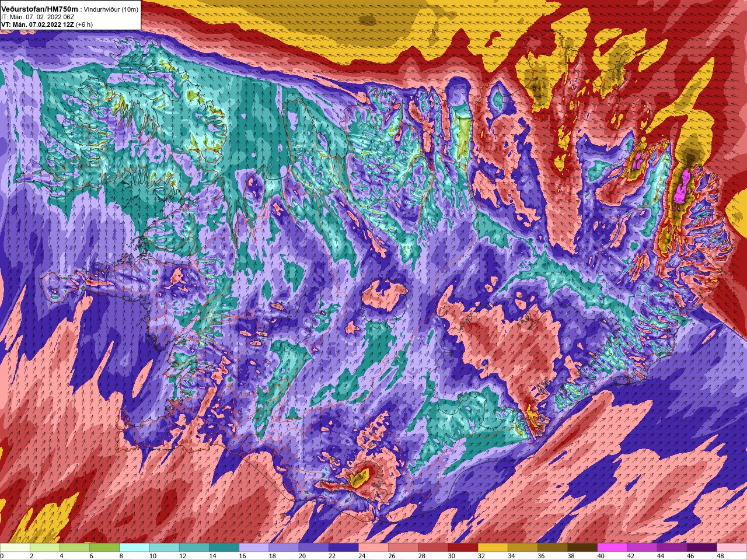Image resolution: width=747 pixels, height=560 pixels.
Task: Click the Veðurstofan/HM750m title text
Action: 40,9
